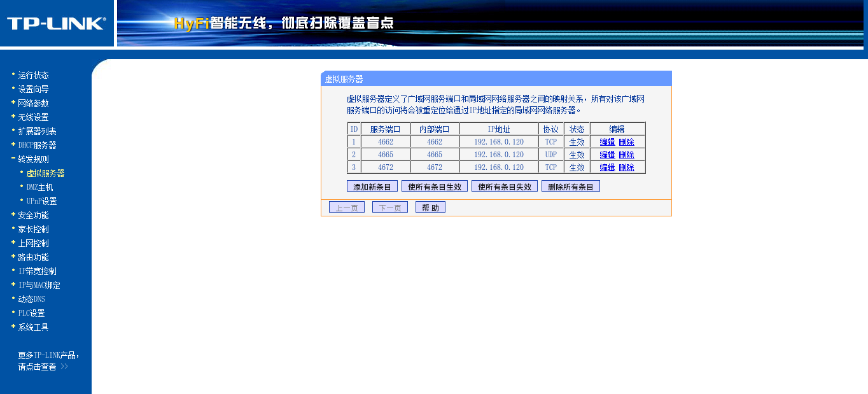Open 家长控制 page
The height and width of the screenshot is (394, 868).
pyautogui.click(x=33, y=229)
